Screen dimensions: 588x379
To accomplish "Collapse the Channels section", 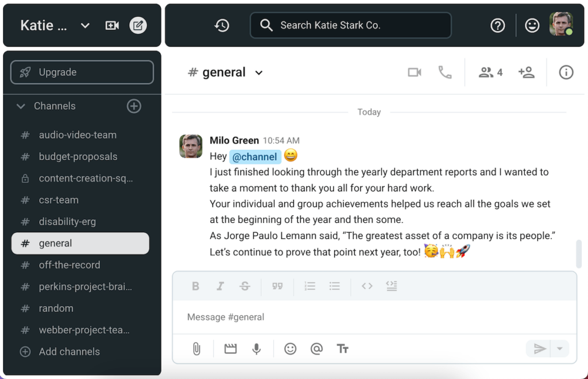I will (21, 106).
